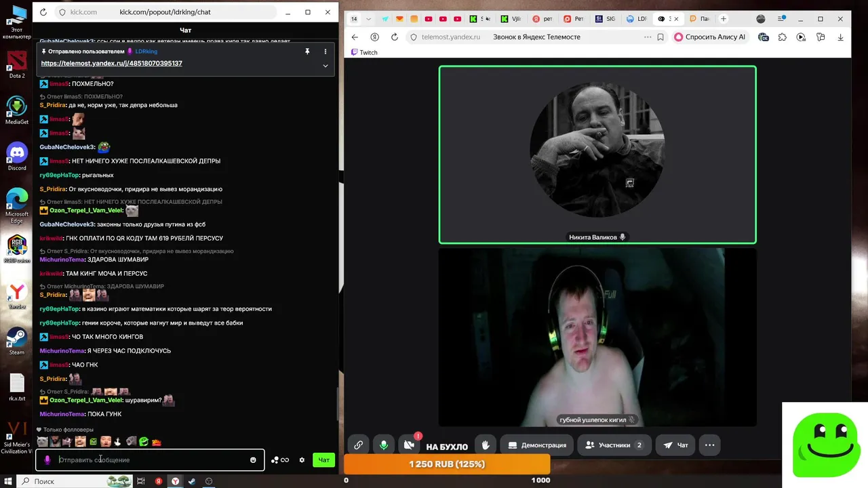Copy the Telemost meeting link icon
Screen dimensions: 868x488
point(358,445)
